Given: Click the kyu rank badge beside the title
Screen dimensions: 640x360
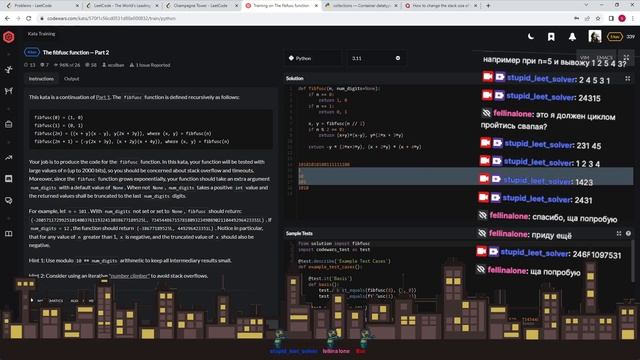Looking at the screenshot, I should pos(32,52).
